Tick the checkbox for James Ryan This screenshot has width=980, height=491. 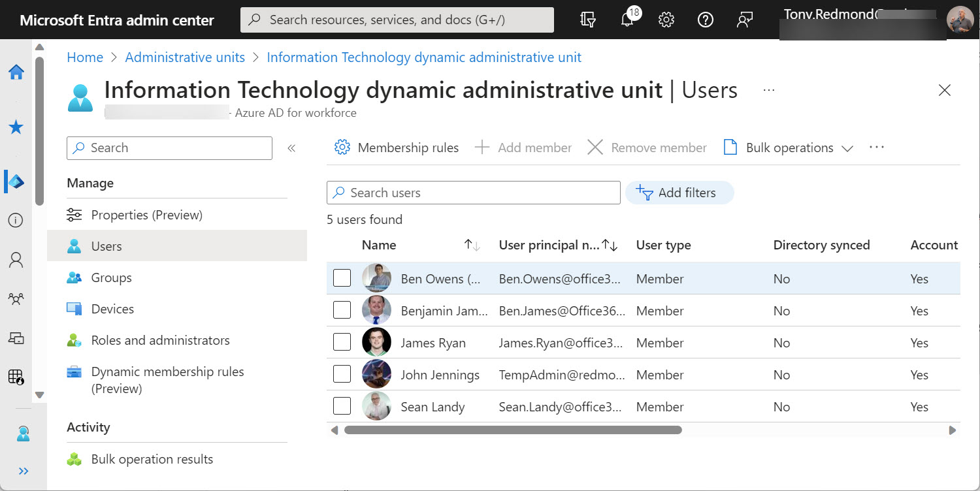point(342,343)
